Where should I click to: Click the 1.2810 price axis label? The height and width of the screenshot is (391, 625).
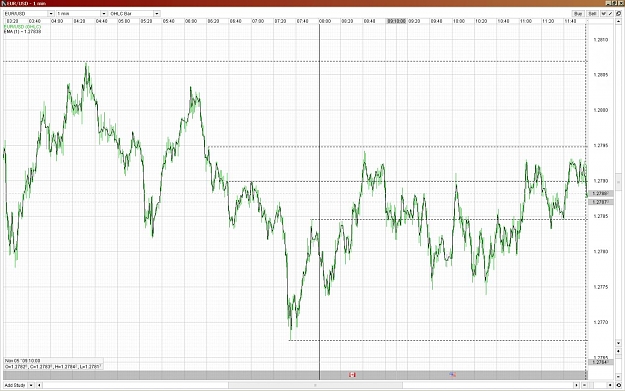click(x=601, y=40)
